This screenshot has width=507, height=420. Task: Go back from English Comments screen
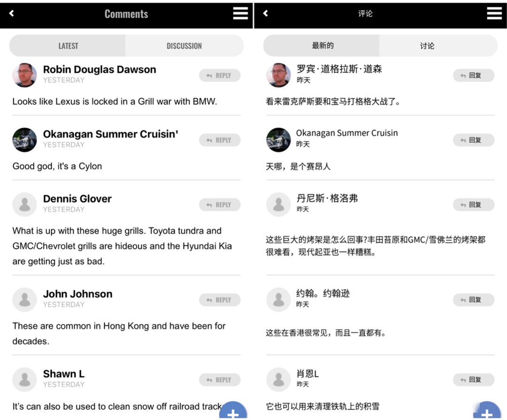12,13
